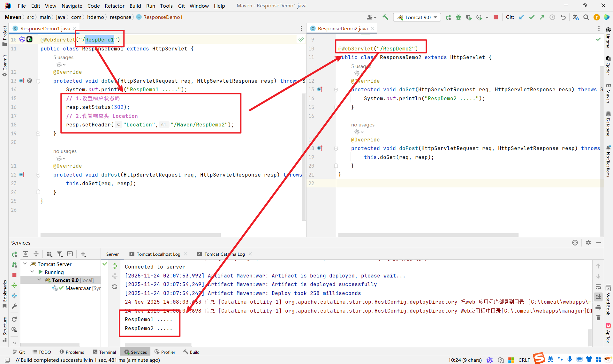Collapse the Running node in Services
Screen dimensions: 613x364
coord(32,272)
